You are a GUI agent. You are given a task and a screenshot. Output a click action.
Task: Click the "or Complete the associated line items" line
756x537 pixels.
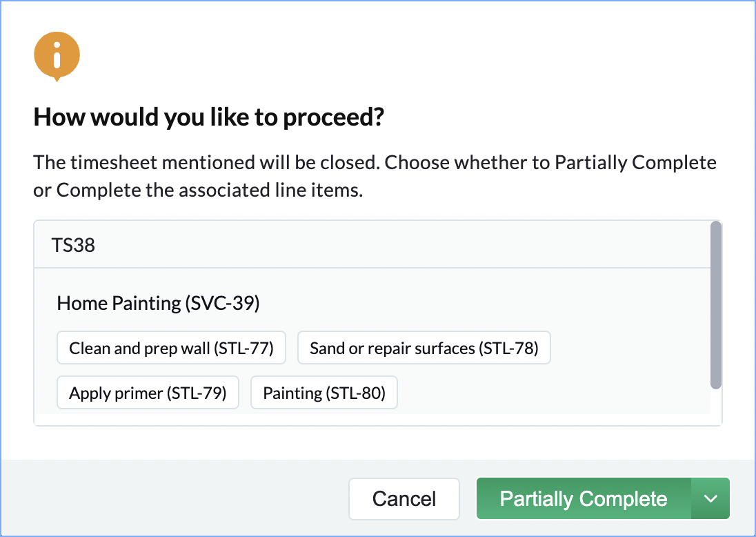point(197,191)
